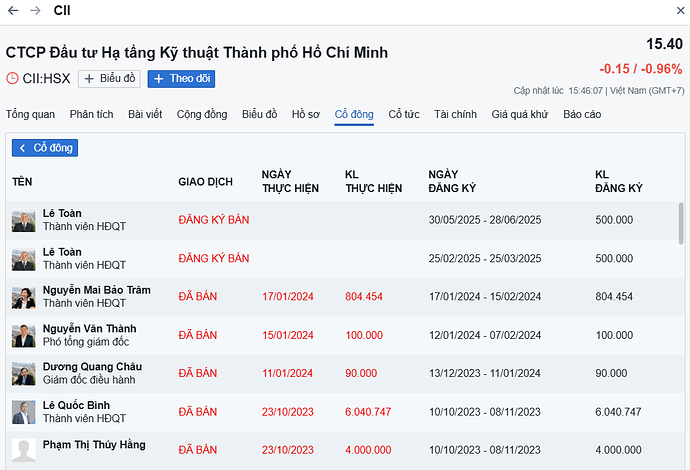Click the NGÀY THỰC HIỆN column header

pyautogui.click(x=290, y=181)
